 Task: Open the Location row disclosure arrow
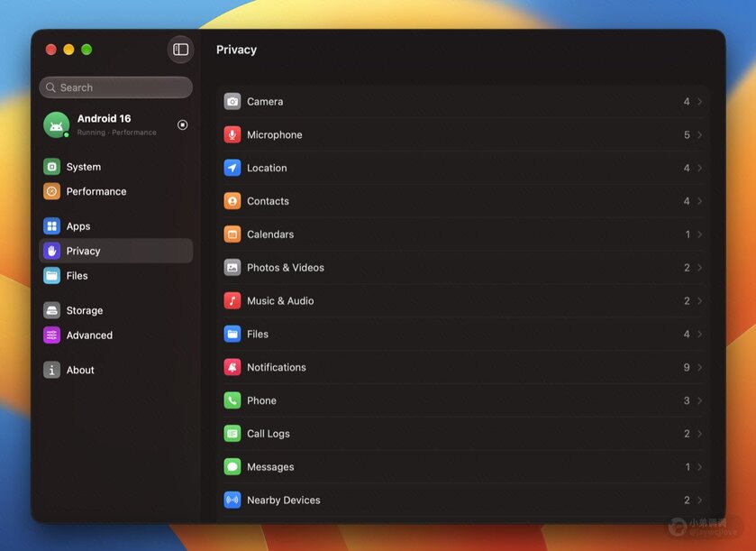point(699,168)
